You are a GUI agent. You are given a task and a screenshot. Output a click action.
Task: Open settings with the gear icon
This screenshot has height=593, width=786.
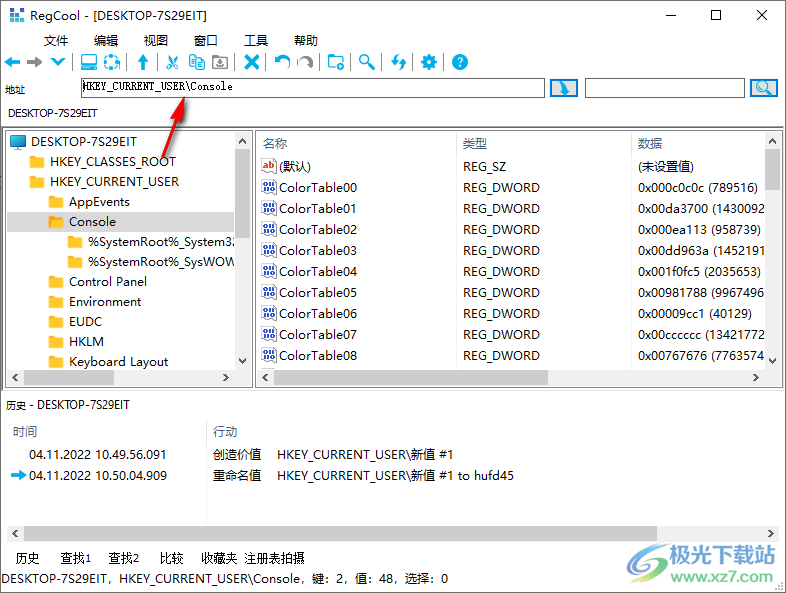click(429, 62)
